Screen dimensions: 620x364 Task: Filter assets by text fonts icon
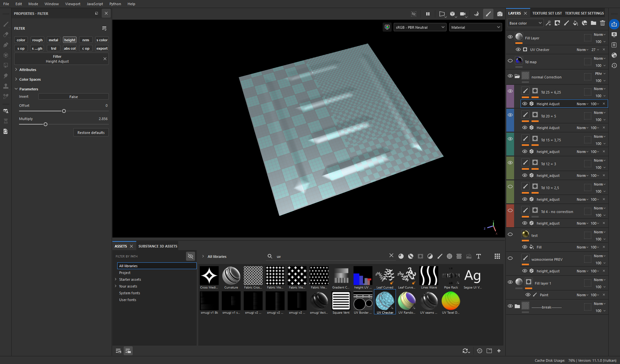tap(479, 256)
